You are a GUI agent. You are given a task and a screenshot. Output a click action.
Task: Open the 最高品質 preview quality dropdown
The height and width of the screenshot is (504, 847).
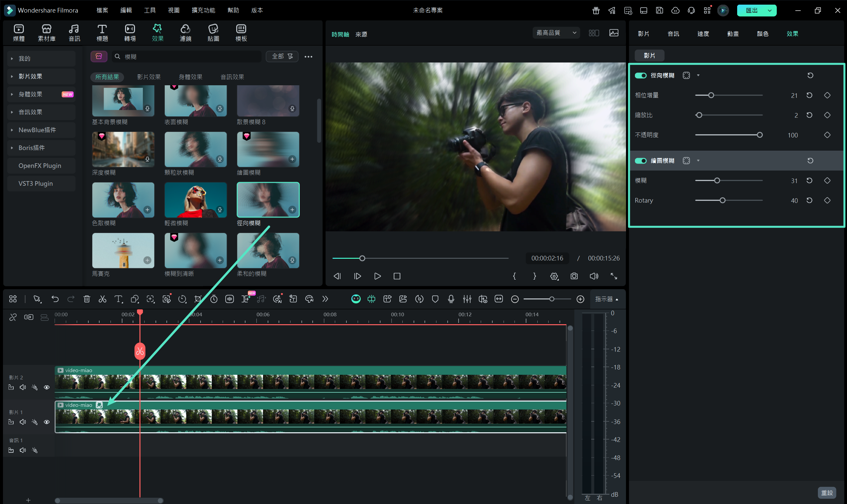pyautogui.click(x=556, y=33)
